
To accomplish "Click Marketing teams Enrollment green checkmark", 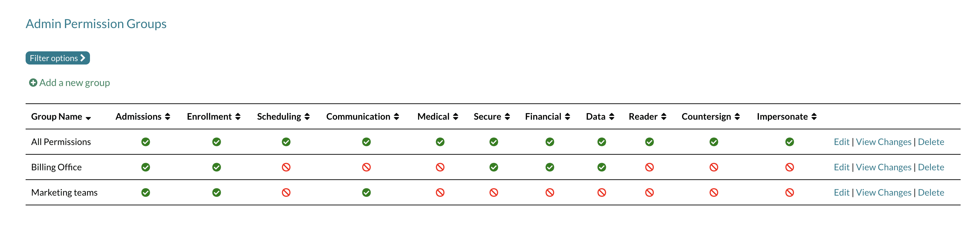I will [x=217, y=192].
